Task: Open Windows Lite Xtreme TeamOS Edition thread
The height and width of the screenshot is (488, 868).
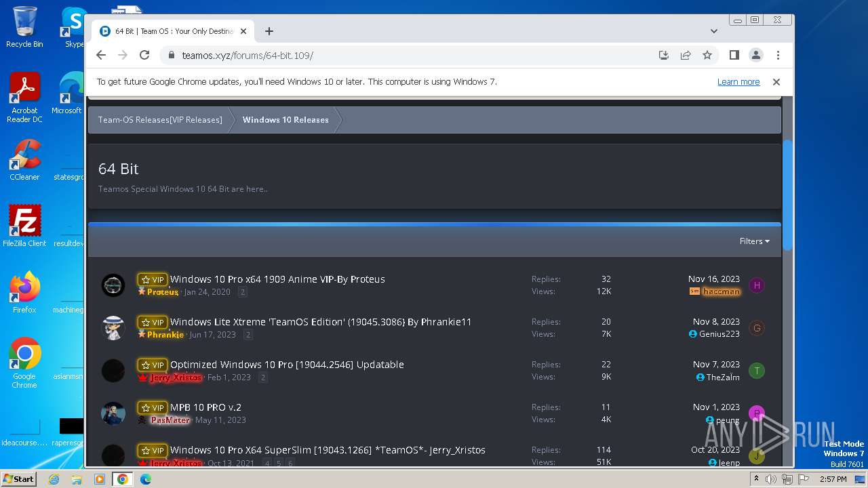Action: [321, 322]
